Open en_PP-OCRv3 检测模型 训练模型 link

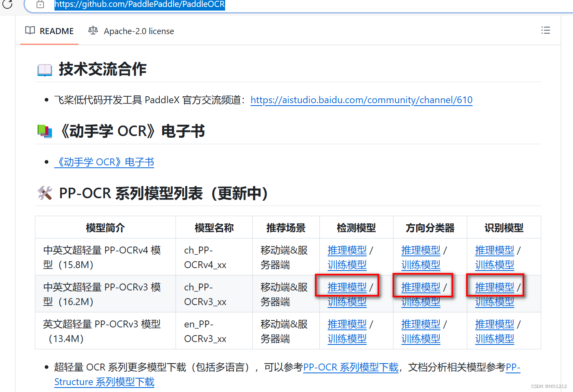pos(347,339)
